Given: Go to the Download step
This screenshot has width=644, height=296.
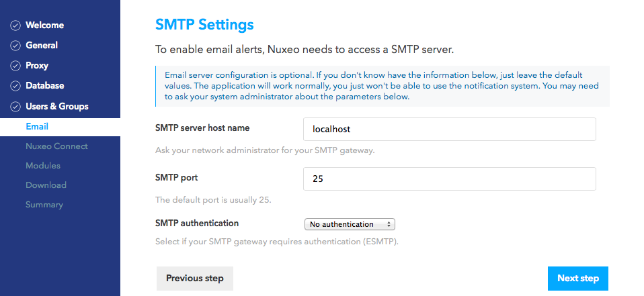Looking at the screenshot, I should (46, 185).
